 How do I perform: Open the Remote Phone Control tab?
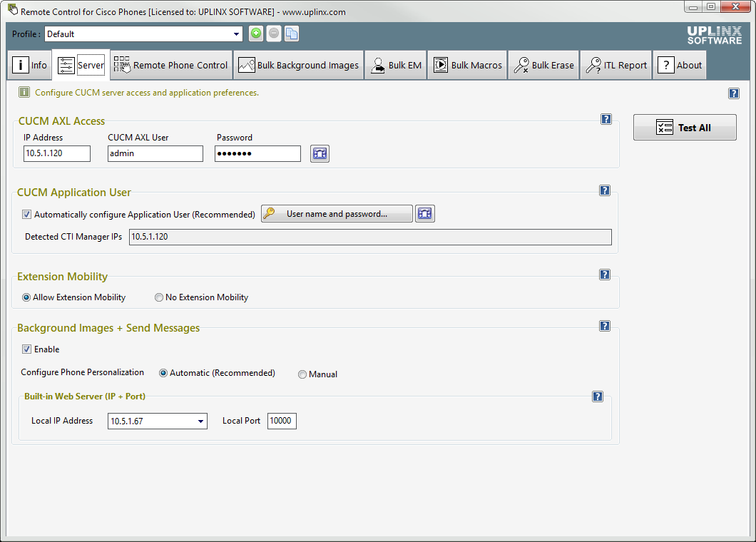171,65
